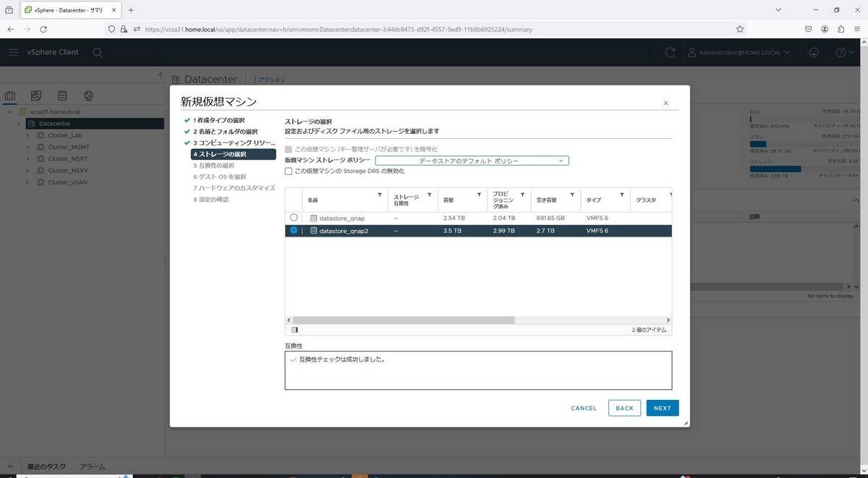Open the browser application menu
868x478 pixels.
[858, 29]
